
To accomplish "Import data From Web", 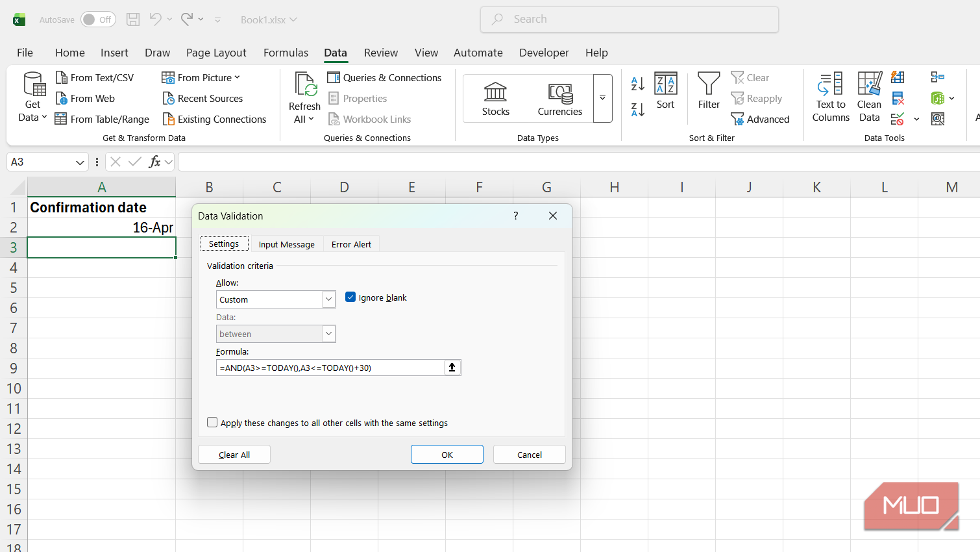I will [x=85, y=99].
